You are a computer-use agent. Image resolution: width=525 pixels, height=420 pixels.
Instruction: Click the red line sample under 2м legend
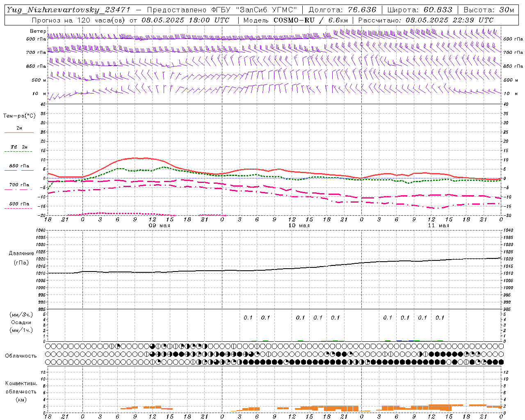19,132
